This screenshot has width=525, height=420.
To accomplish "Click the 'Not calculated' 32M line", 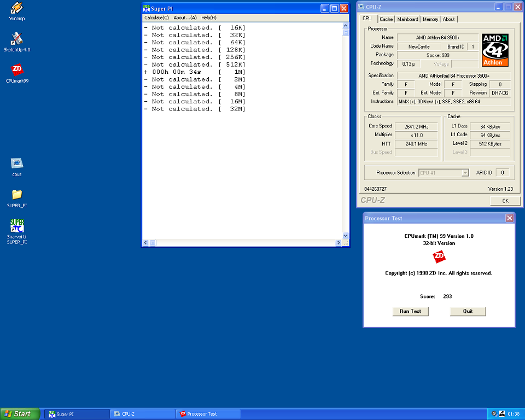I will (195, 109).
